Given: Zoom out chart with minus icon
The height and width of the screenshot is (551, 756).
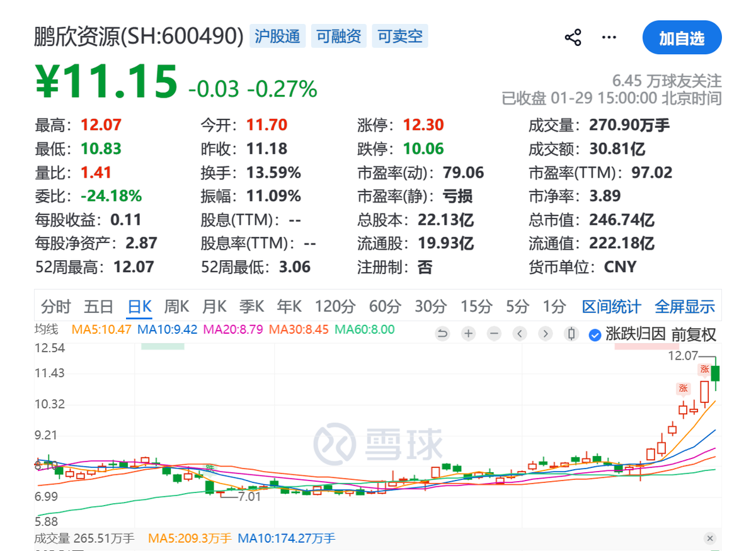Looking at the screenshot, I should [x=494, y=334].
